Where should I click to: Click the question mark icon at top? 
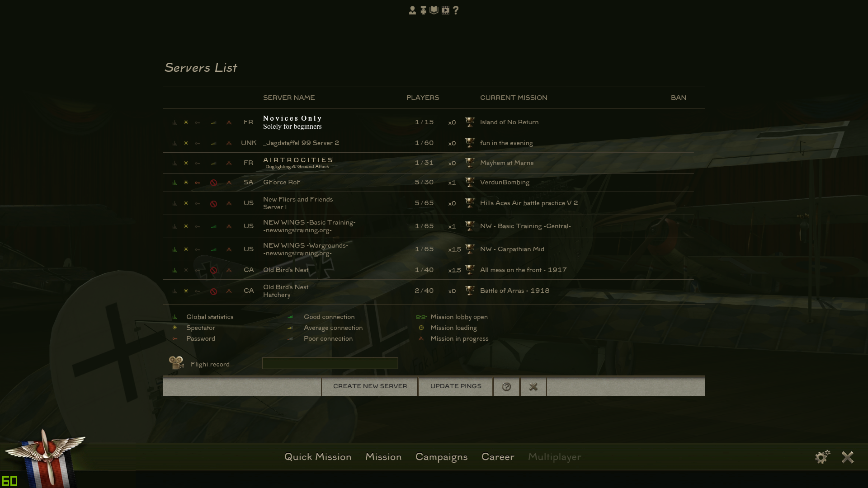(456, 10)
